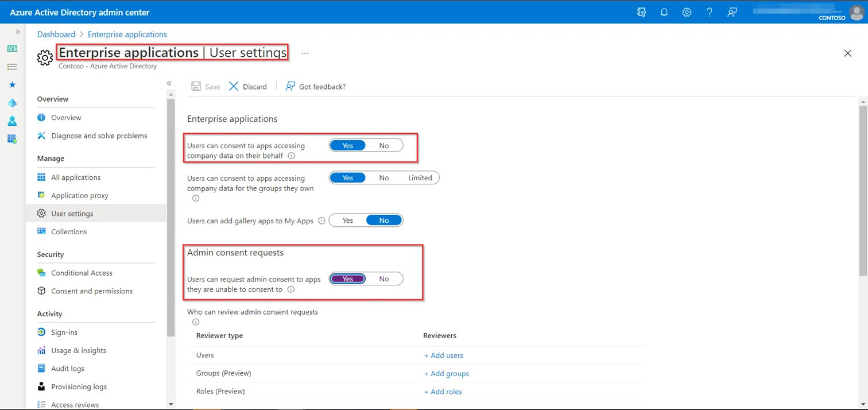Open portal settings gear in top bar
This screenshot has width=868, height=410.
tap(687, 12)
